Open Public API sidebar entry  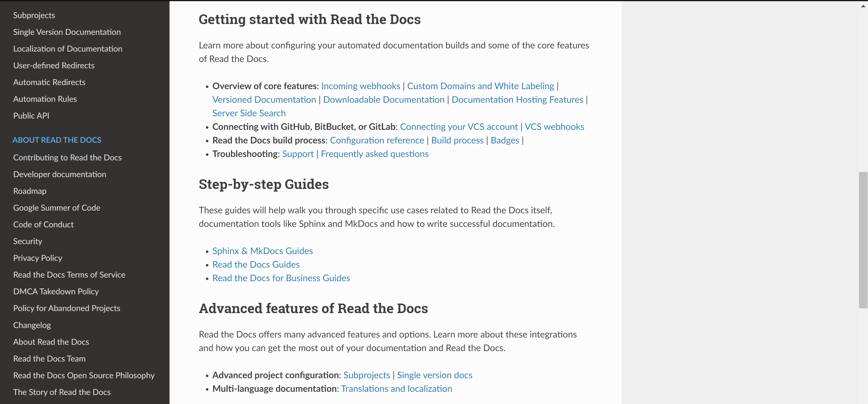point(31,116)
